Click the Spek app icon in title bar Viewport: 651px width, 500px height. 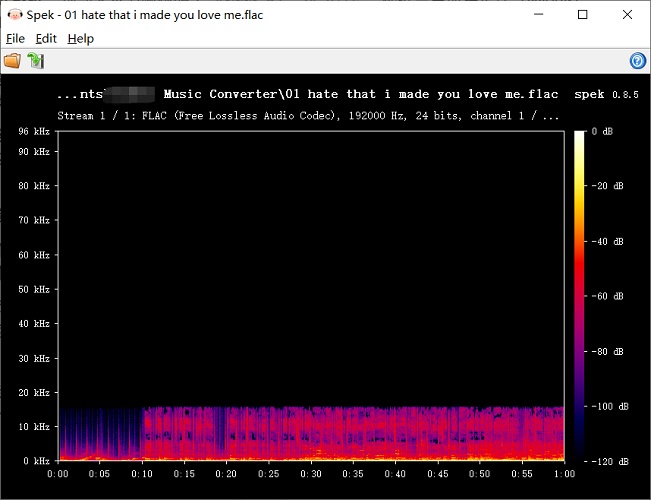point(15,15)
